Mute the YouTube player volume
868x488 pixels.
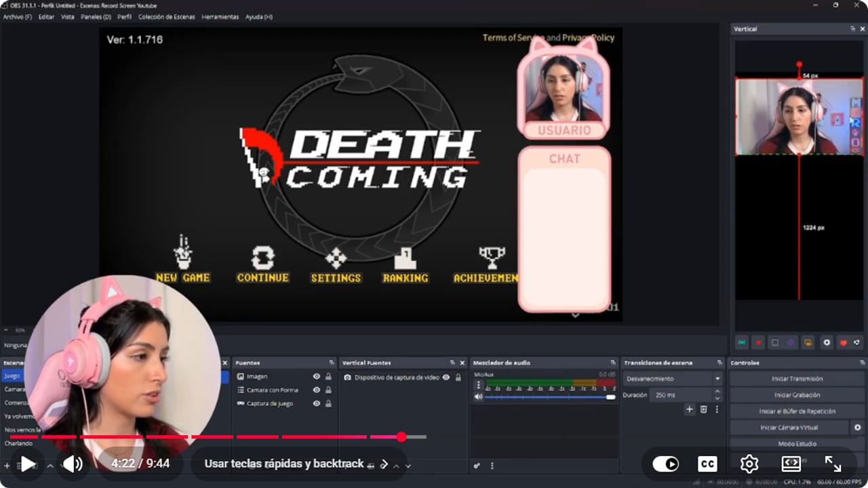[73, 464]
